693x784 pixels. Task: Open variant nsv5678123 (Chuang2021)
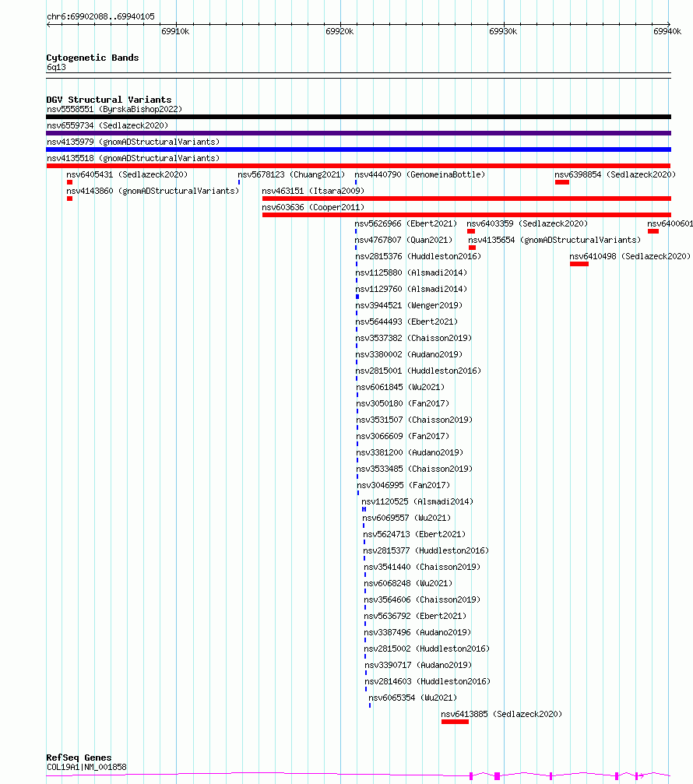click(291, 174)
